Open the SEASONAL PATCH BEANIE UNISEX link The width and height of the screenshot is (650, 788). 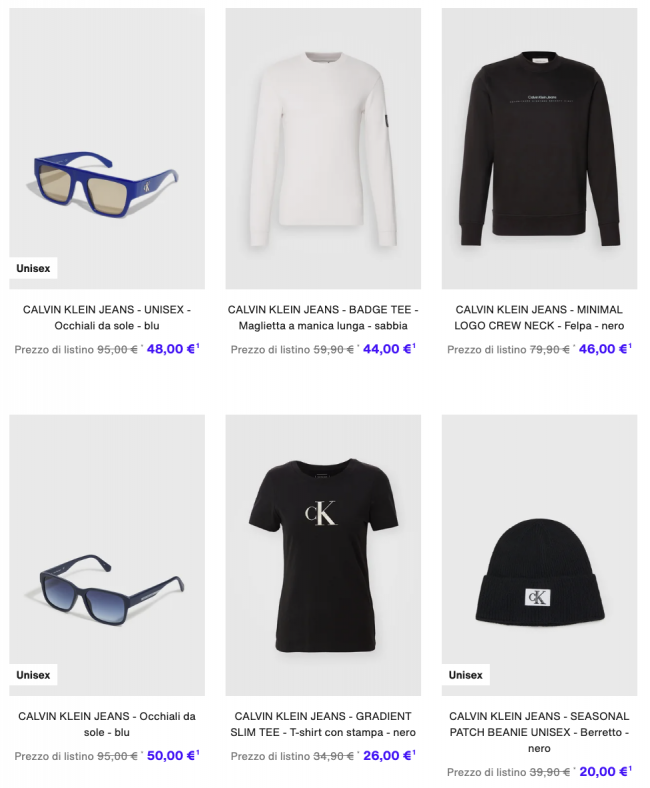pyautogui.click(x=539, y=732)
